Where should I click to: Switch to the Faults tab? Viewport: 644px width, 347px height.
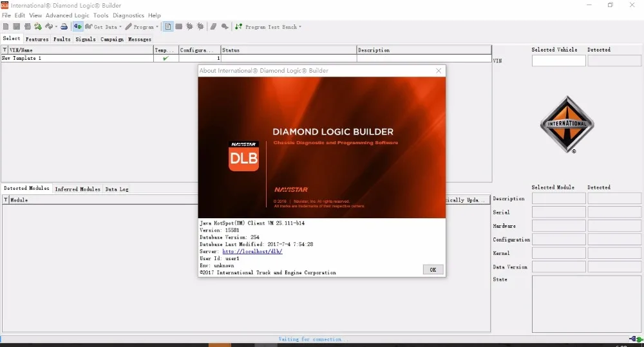click(62, 39)
